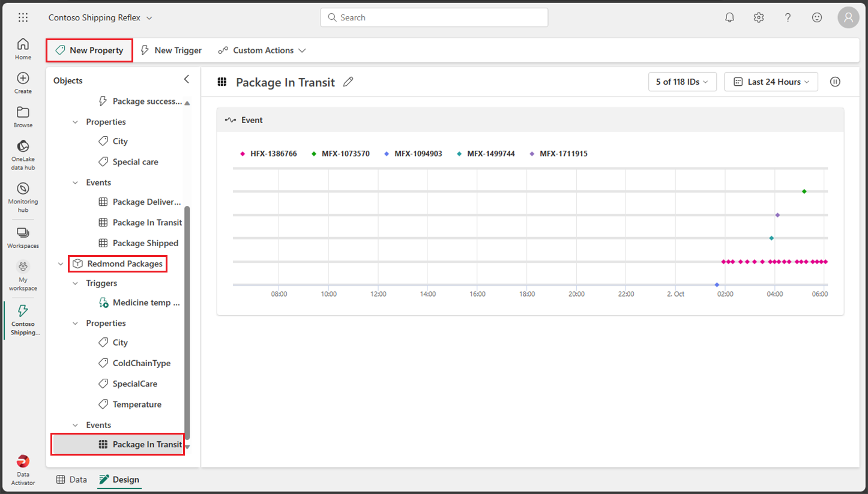The height and width of the screenshot is (494, 868).
Task: Click the Event card header
Action: (530, 120)
